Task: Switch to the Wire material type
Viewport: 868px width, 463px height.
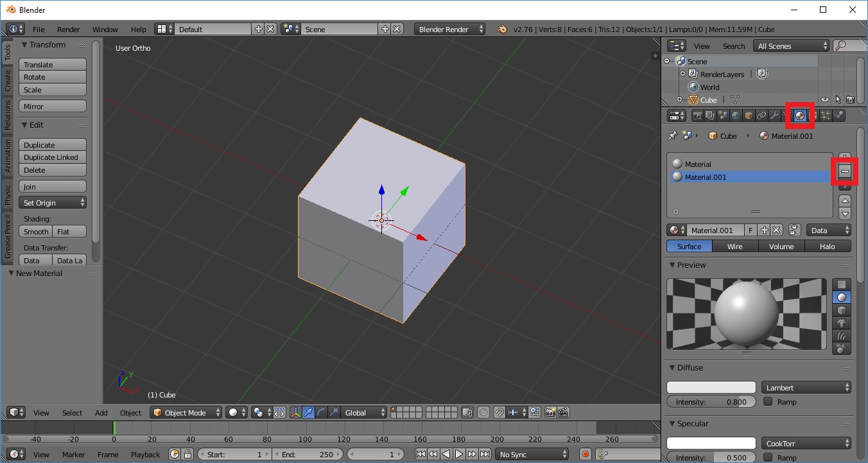Action: (x=734, y=246)
